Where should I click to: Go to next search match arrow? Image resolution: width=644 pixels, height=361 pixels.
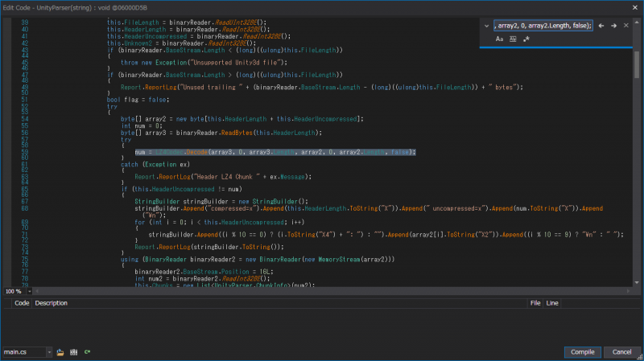pos(613,26)
